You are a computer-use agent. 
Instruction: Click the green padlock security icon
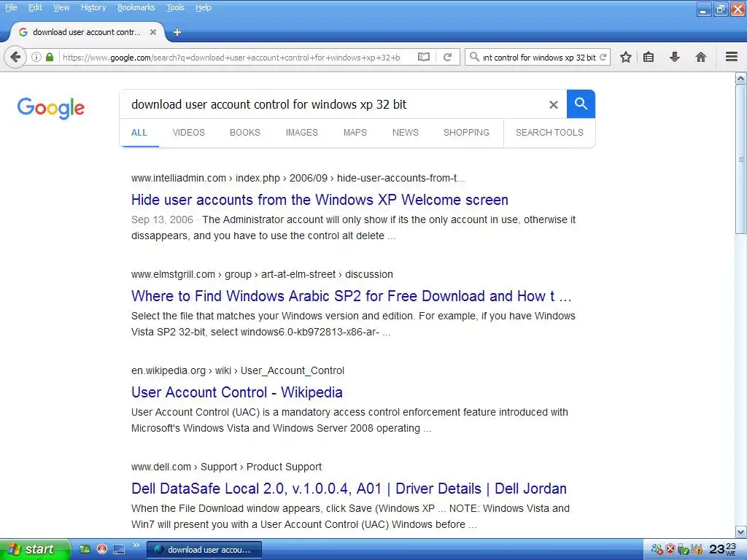click(x=50, y=57)
